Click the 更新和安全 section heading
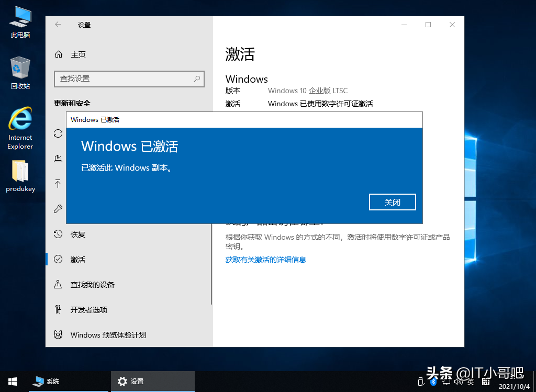536x392 pixels. (x=72, y=103)
